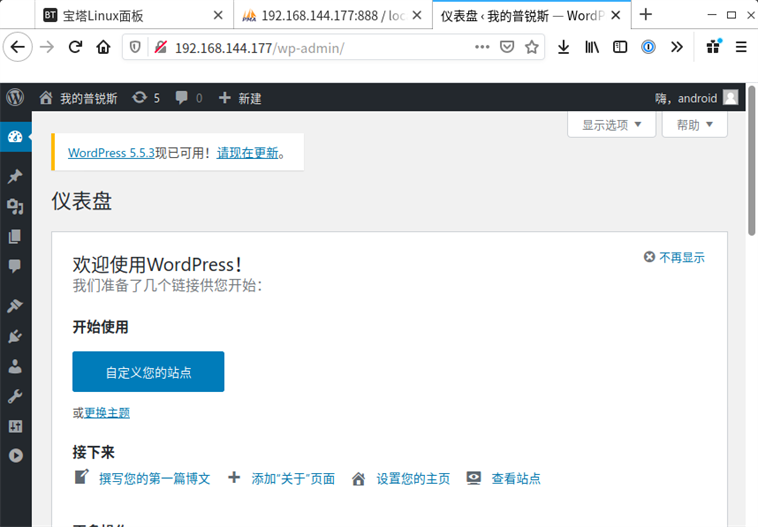Open the 新建 new content menu
This screenshot has height=527, width=758.
click(240, 99)
